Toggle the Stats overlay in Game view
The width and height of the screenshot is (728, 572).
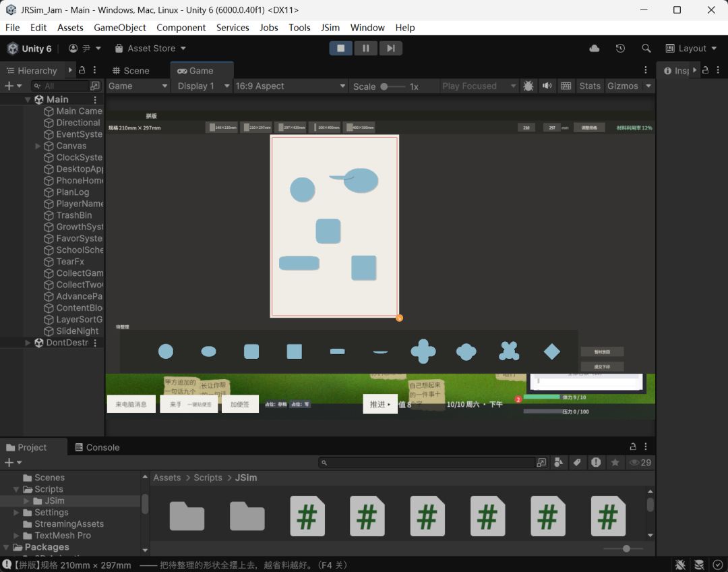pos(590,86)
